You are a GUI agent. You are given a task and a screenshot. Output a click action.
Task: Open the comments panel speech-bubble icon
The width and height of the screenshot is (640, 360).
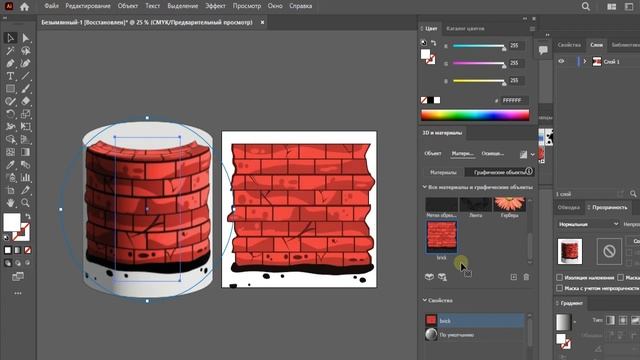(x=543, y=50)
